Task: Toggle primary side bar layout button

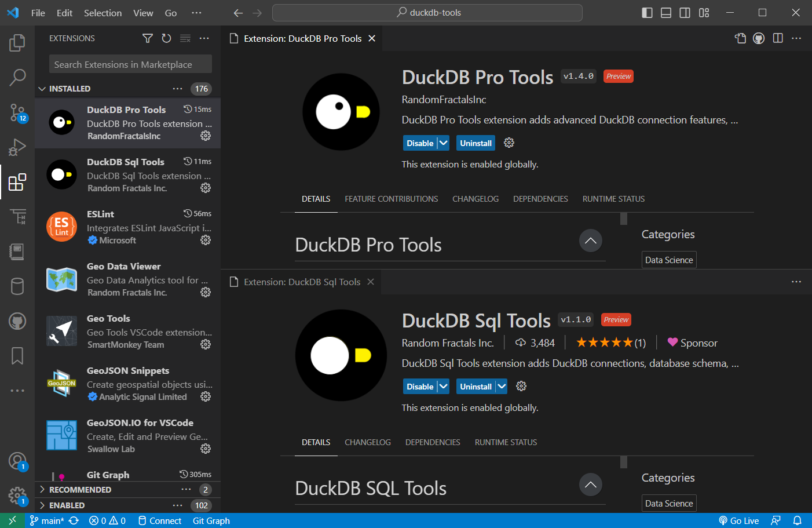Action: point(648,13)
